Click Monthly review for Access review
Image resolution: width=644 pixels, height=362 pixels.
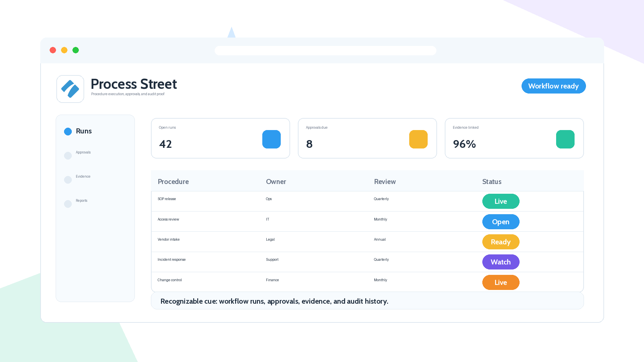coord(380,219)
